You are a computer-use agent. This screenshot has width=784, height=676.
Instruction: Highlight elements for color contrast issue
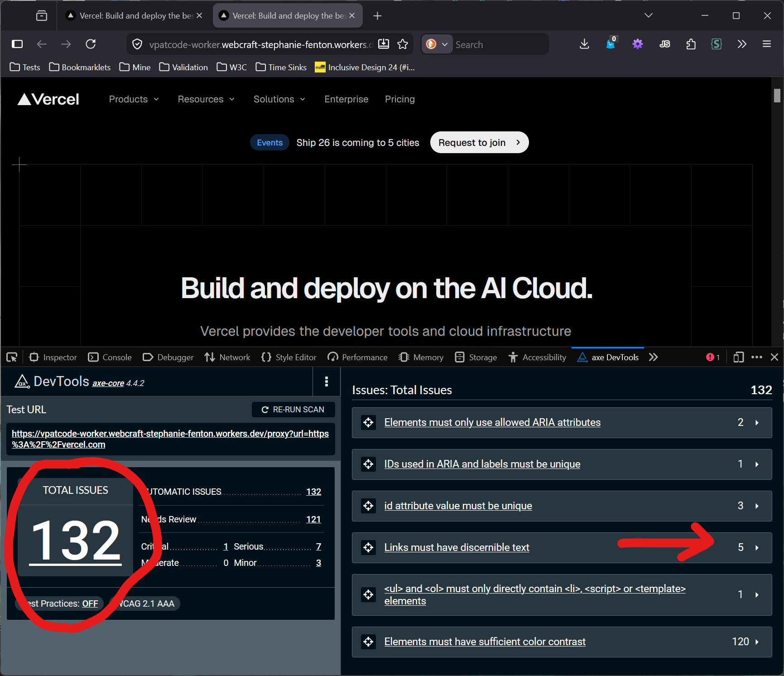tap(368, 642)
